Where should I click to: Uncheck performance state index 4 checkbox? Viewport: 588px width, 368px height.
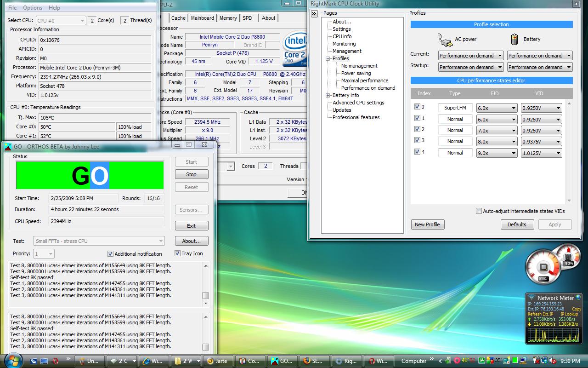tap(417, 152)
